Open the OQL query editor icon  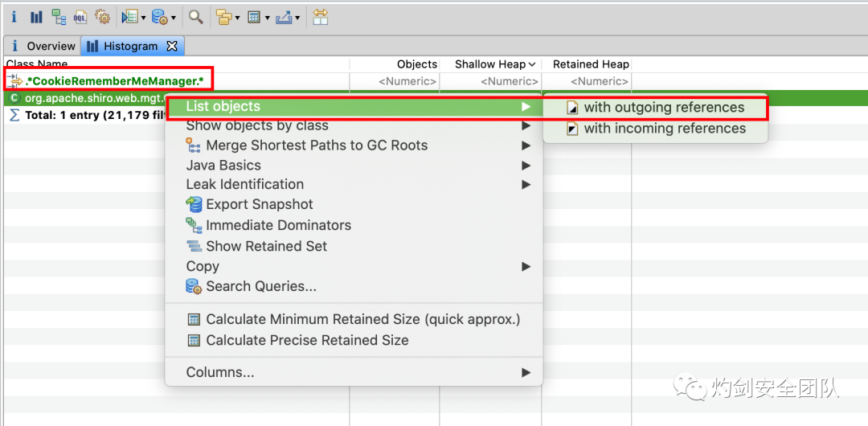pyautogui.click(x=80, y=17)
